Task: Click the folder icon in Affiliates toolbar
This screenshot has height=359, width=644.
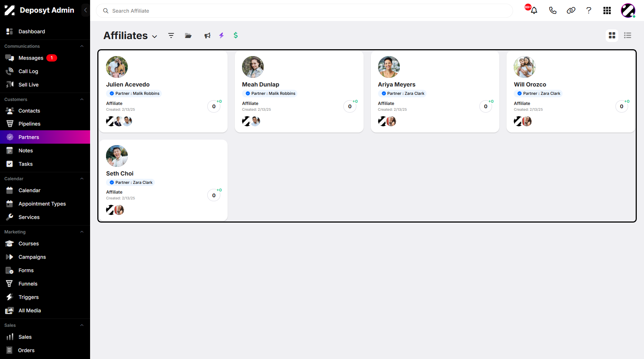Action: (188, 35)
